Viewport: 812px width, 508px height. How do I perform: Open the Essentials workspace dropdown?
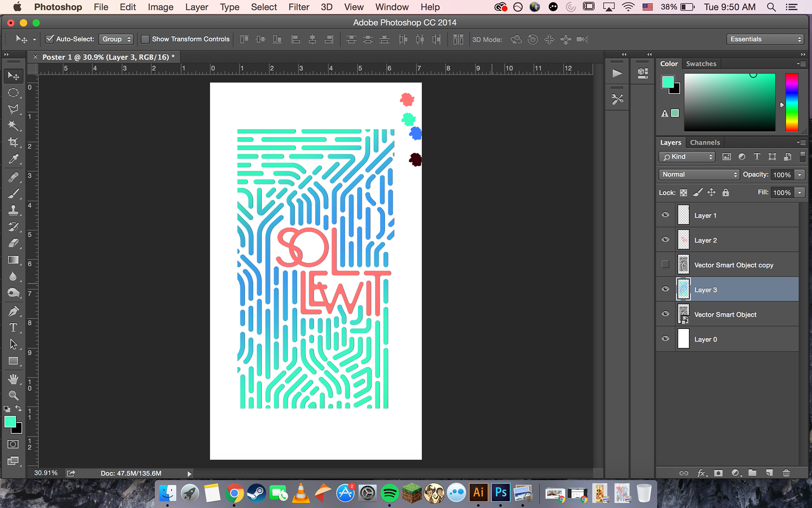click(765, 39)
